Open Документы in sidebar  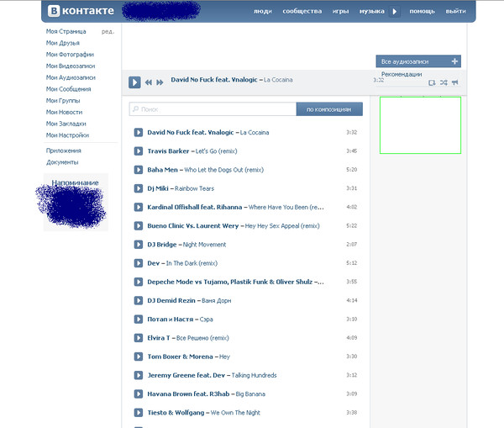coord(62,162)
